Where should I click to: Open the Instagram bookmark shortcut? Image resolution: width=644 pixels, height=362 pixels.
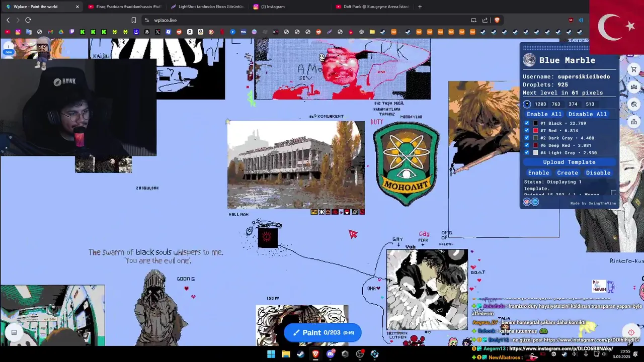coord(18,32)
